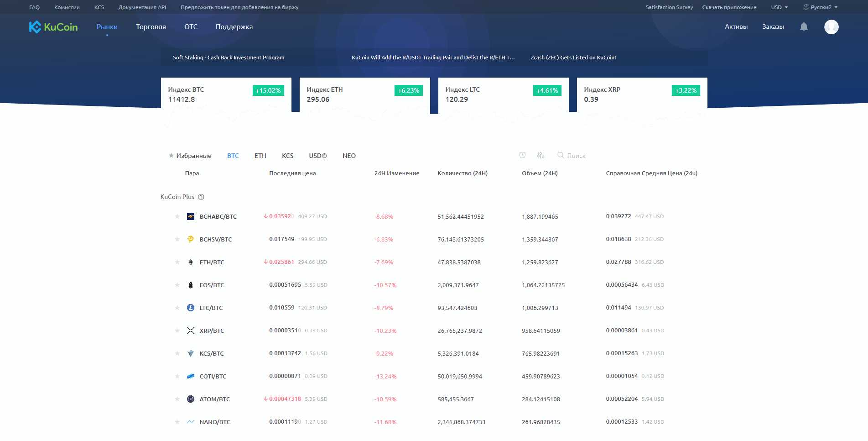Viewport: 868px width, 441px height.
Task: Sort by the Последняя цена column
Action: pyautogui.click(x=292, y=173)
